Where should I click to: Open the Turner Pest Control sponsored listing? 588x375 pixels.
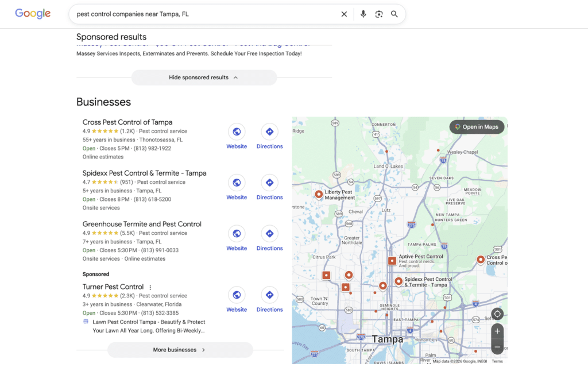coord(113,287)
